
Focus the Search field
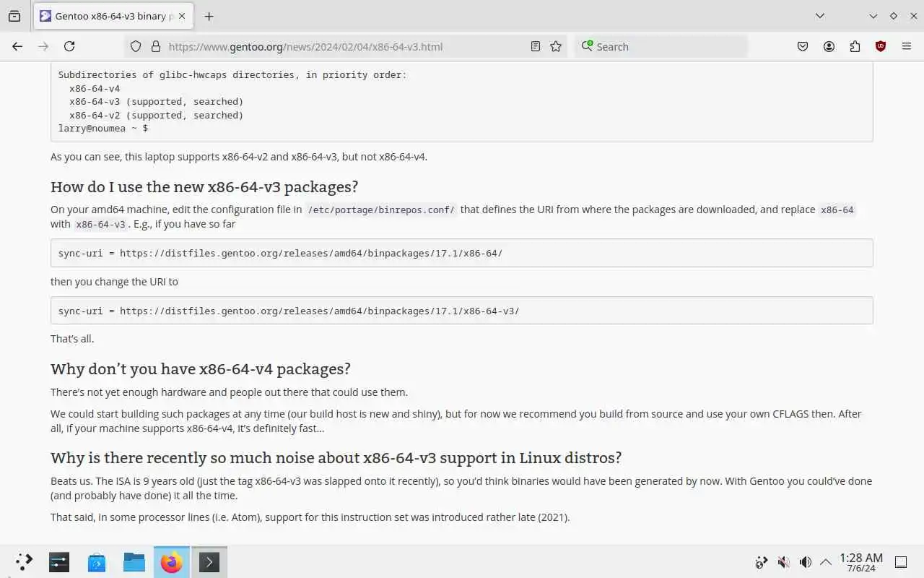coord(661,46)
